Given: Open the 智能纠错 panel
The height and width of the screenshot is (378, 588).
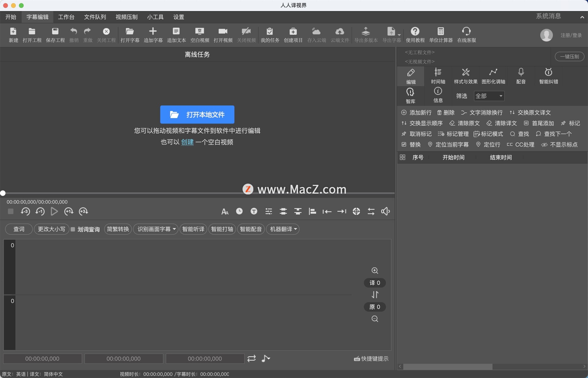Looking at the screenshot, I should tap(548, 73).
